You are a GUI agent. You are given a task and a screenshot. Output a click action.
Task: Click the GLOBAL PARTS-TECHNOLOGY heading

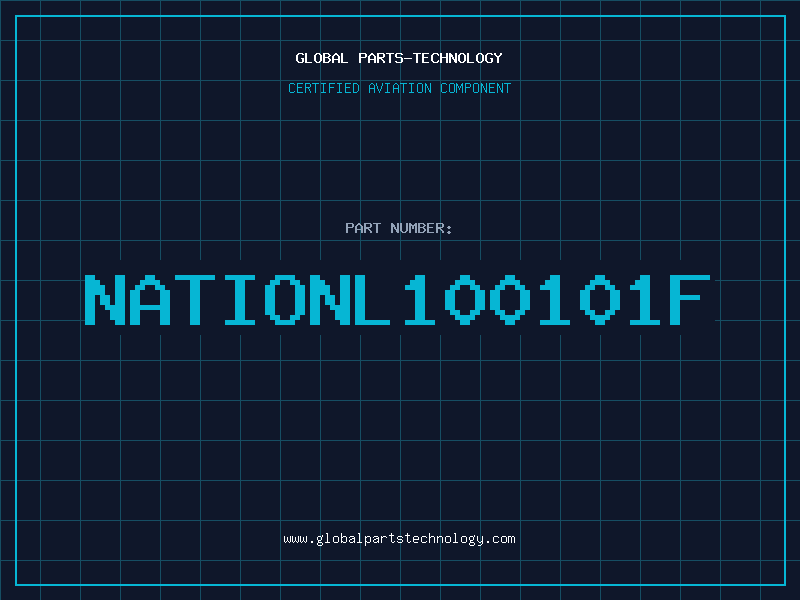(399, 58)
